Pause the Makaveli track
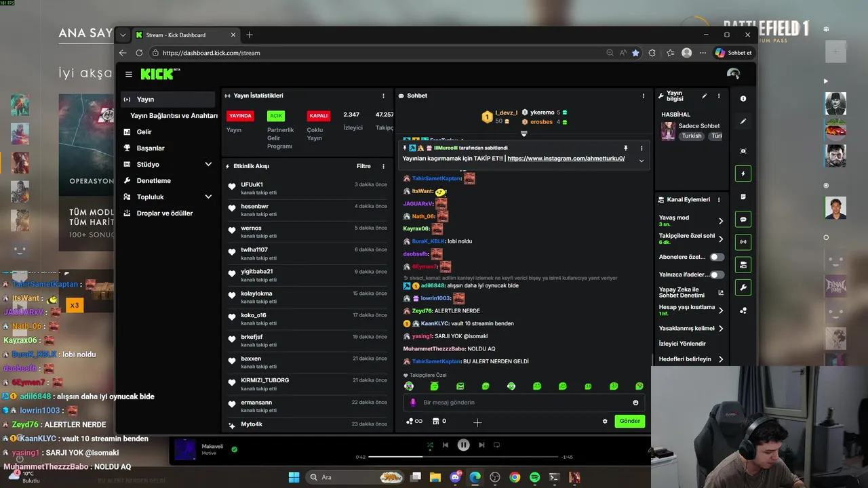868x488 pixels. pyautogui.click(x=463, y=445)
